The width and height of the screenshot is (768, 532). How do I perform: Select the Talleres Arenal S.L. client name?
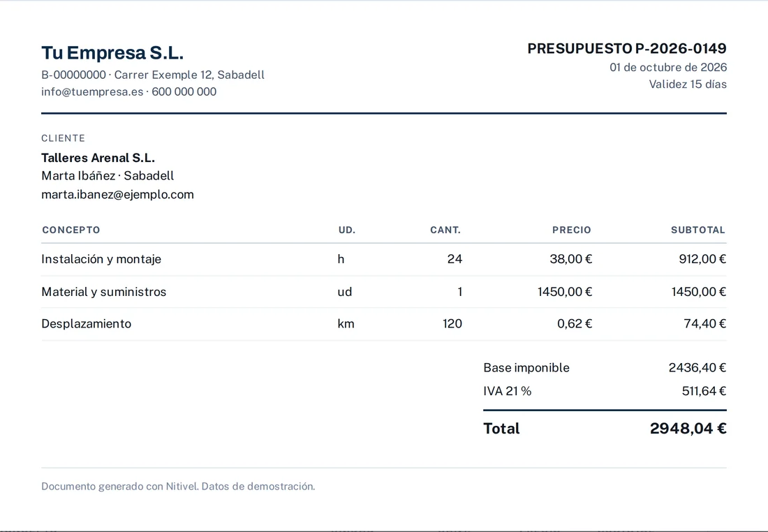click(98, 158)
